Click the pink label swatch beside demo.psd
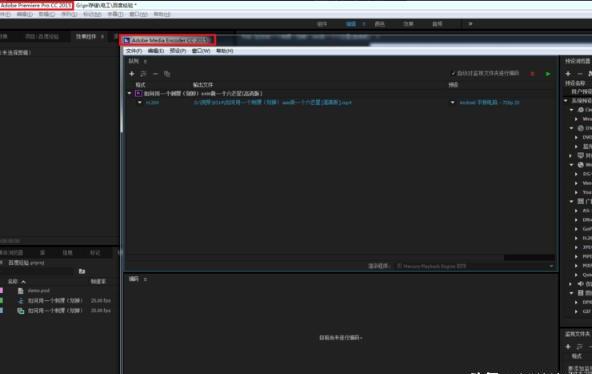 click(x=2, y=291)
